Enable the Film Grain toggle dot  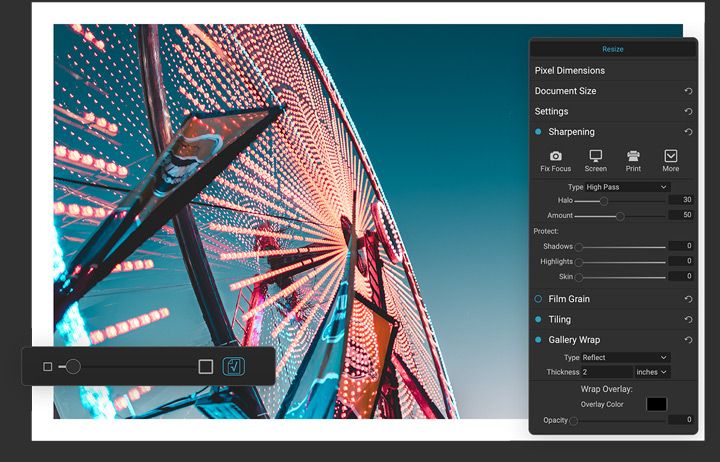point(538,299)
